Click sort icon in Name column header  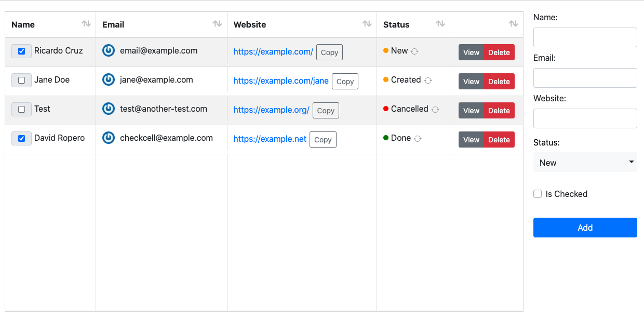(x=86, y=24)
